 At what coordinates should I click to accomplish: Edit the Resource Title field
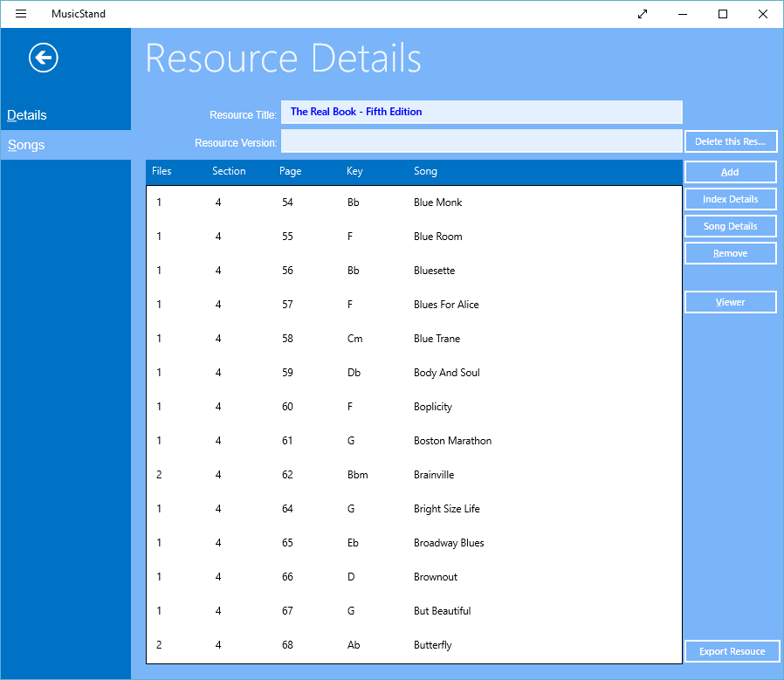click(482, 112)
